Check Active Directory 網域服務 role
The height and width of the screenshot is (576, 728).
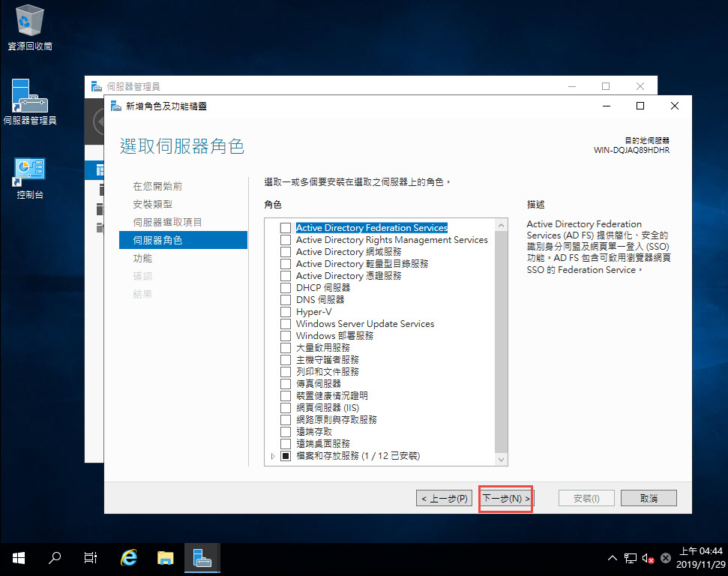(286, 252)
